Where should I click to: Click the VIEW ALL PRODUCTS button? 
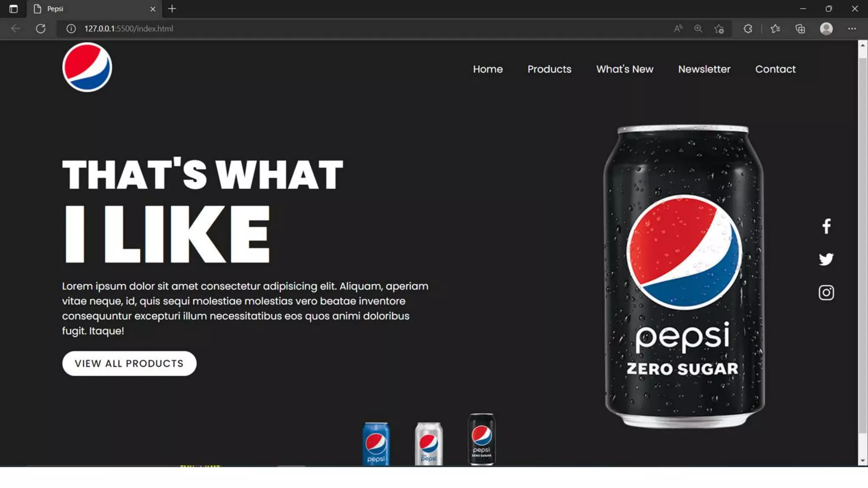point(129,363)
